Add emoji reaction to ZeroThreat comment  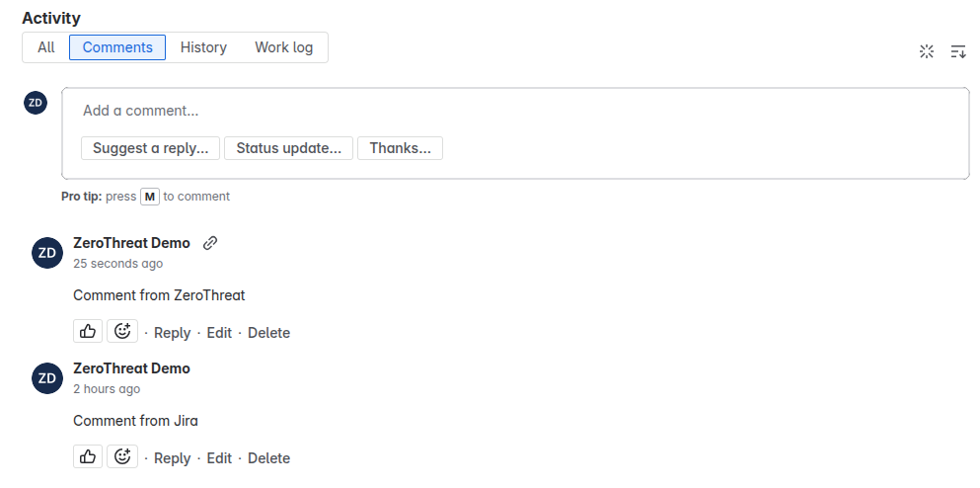click(x=122, y=331)
